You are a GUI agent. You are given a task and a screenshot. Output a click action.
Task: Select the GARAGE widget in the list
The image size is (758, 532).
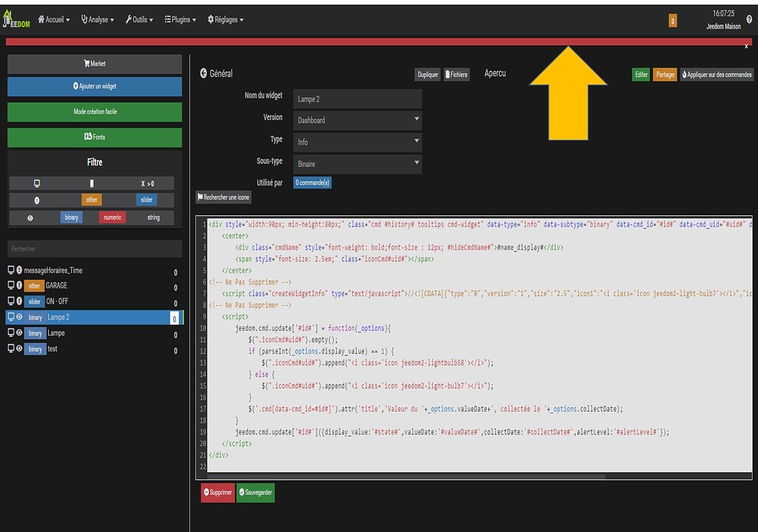click(56, 286)
